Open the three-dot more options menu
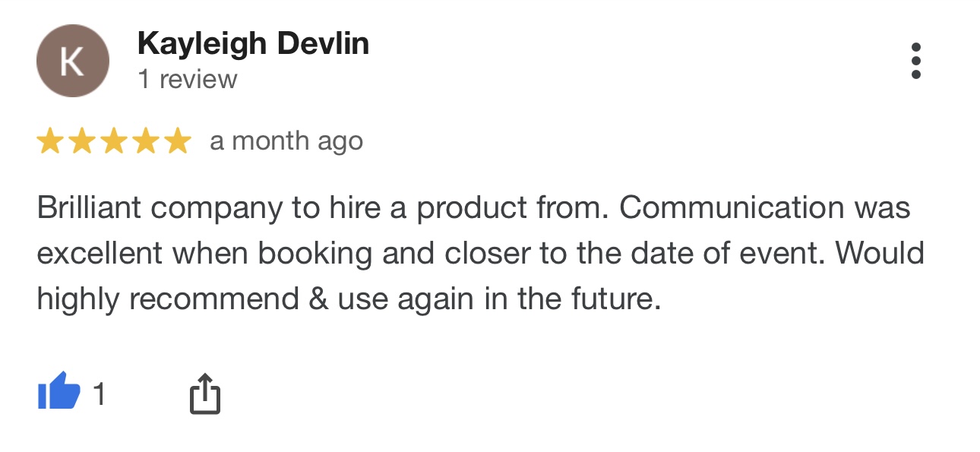The image size is (980, 452). (915, 61)
